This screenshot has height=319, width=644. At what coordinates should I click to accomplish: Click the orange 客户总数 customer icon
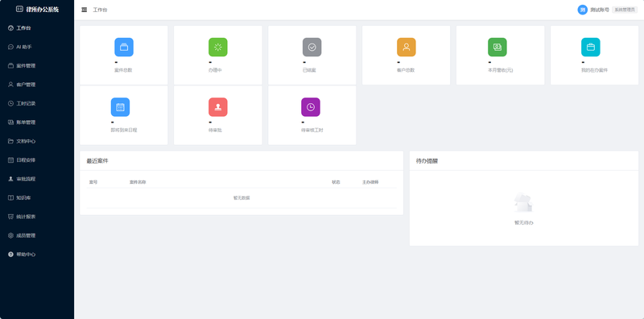407,48
